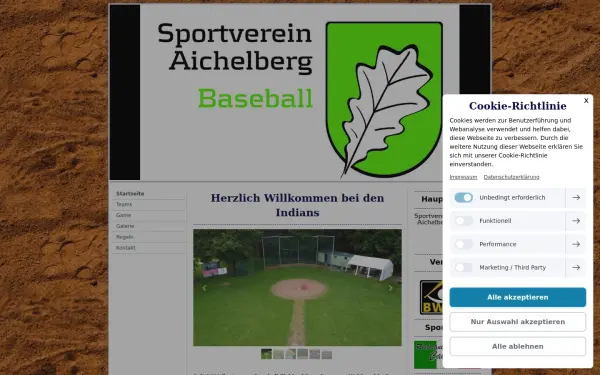The image size is (600, 375).
Task: Select the sixth slideshow thumbnail
Action: coord(327,354)
